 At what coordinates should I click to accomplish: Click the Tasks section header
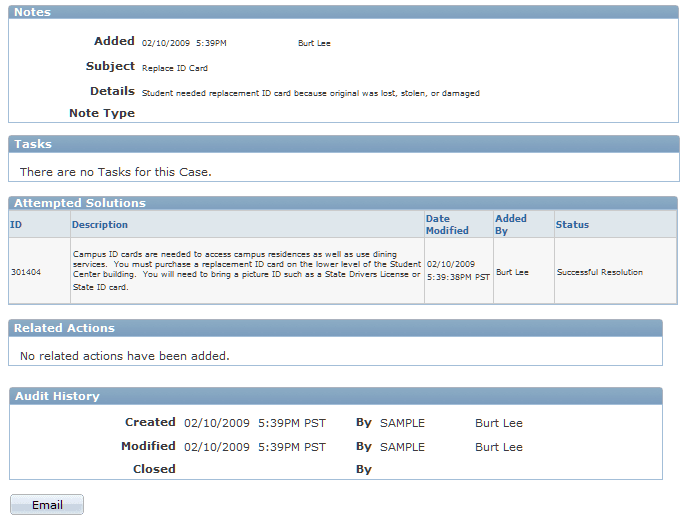(x=344, y=144)
